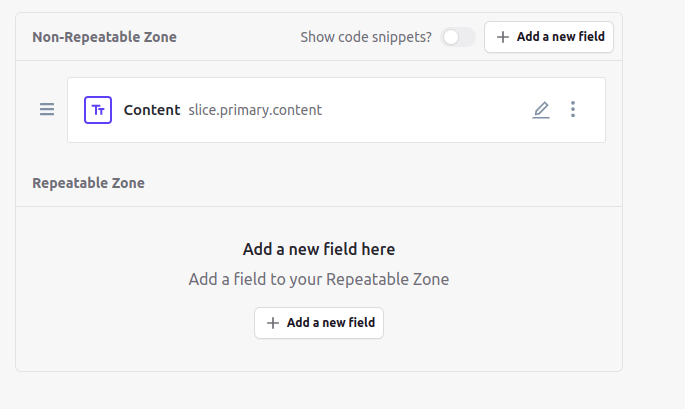This screenshot has height=409, width=685.
Task: Click the Non-Repeatable Zone heading
Action: (104, 37)
